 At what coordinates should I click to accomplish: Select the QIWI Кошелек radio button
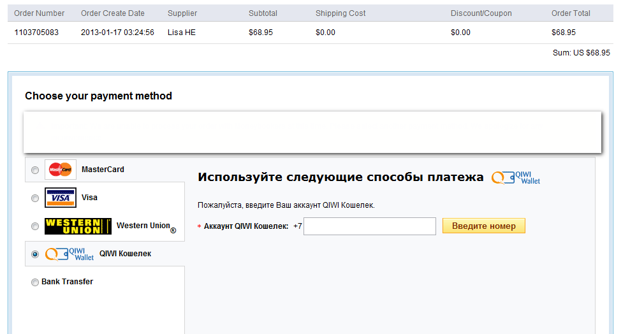[x=35, y=254]
